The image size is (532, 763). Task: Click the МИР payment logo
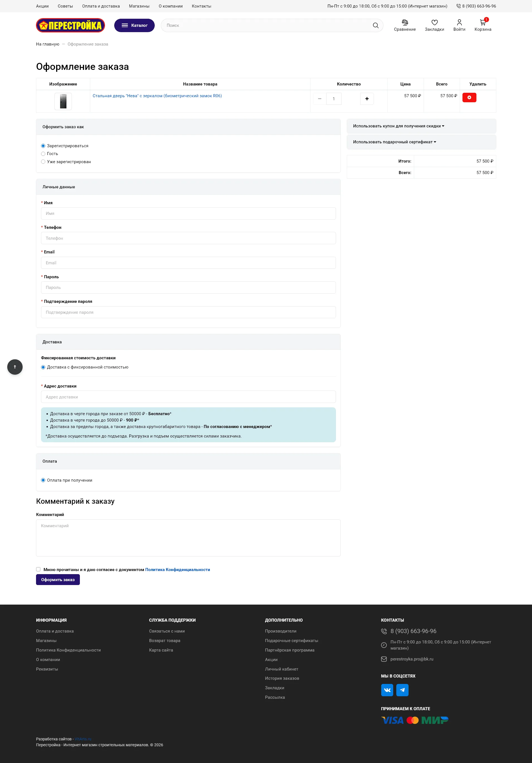click(435, 720)
